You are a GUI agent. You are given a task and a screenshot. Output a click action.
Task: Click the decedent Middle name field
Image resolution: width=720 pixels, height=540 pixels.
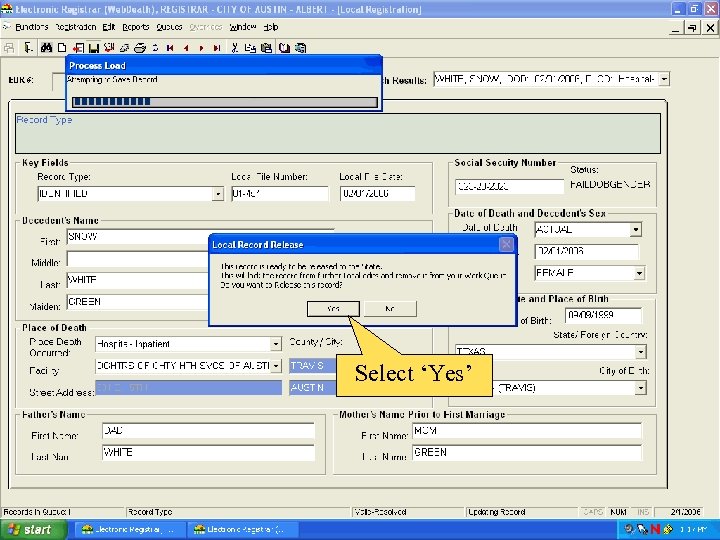point(138,259)
